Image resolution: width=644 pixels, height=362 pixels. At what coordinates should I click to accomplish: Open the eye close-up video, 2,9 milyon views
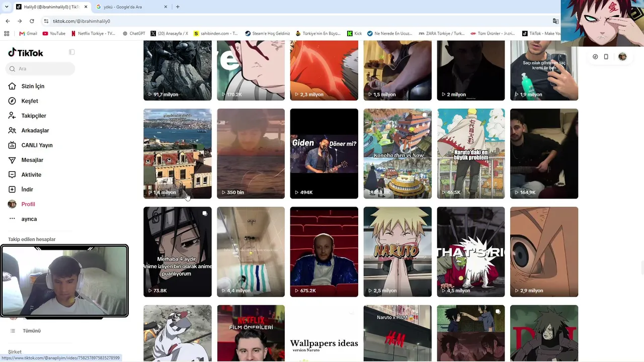(544, 252)
